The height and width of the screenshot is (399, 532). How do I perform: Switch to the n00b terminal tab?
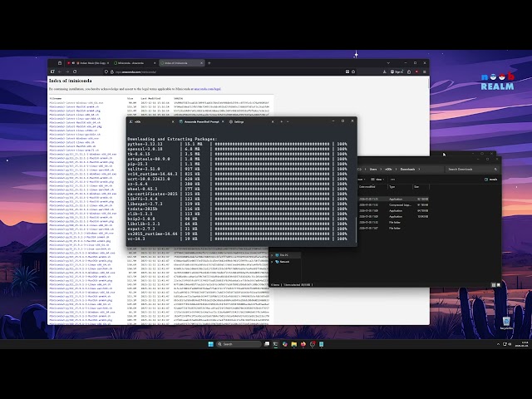151,122
